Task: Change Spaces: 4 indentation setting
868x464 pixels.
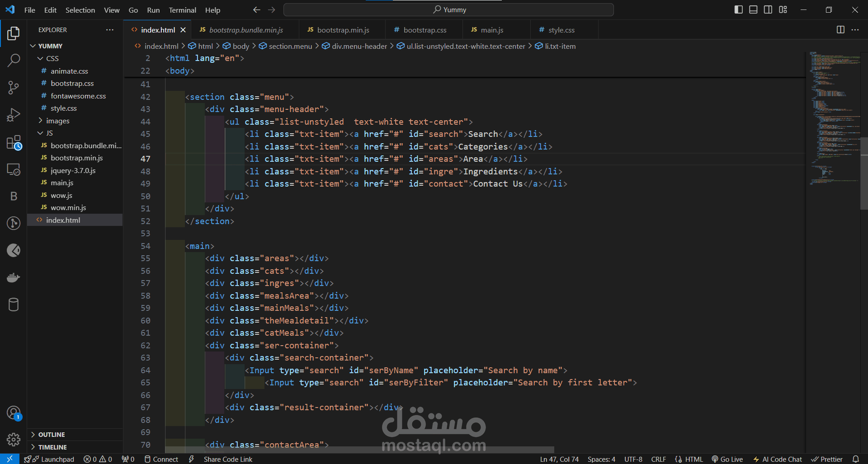Action: [x=601, y=459]
